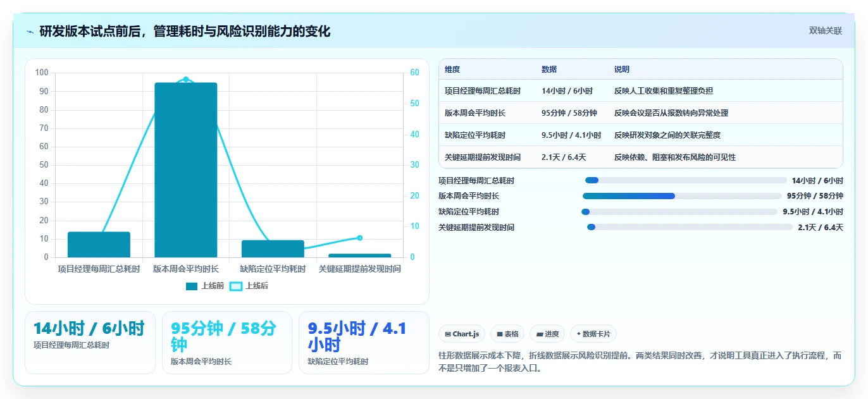The image size is (868, 399).
Task: Click x-axis label 项目经理每周汇总耗时
Action: click(x=99, y=269)
